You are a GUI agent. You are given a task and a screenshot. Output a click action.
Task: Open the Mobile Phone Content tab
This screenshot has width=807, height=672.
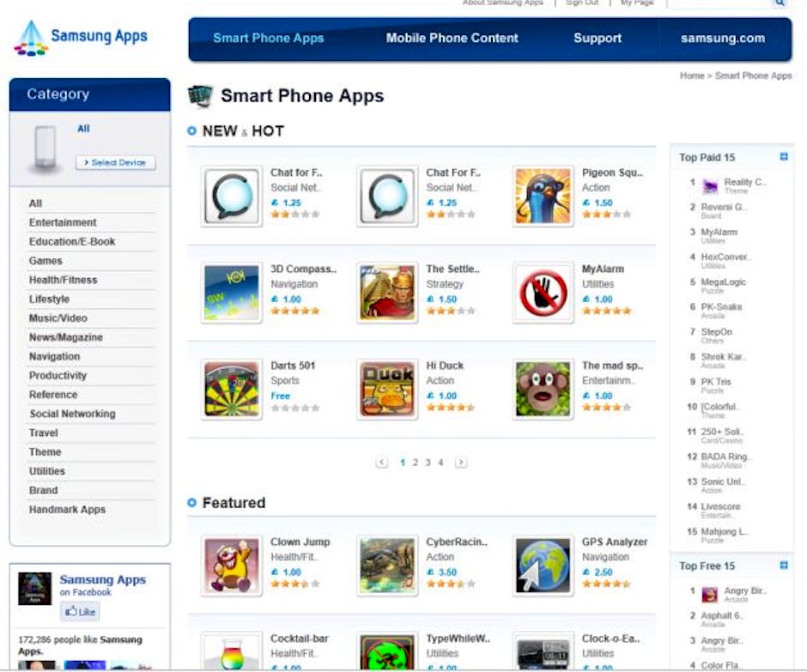pos(452,39)
